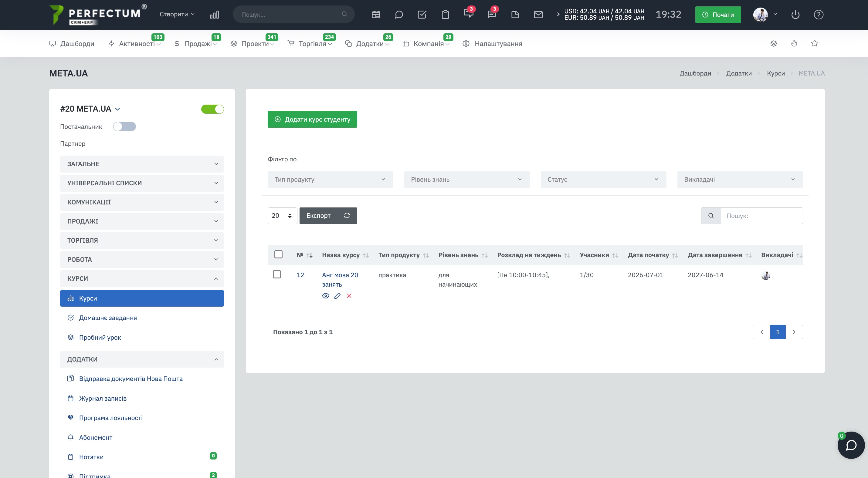This screenshot has height=478, width=868.
Task: Open the Створити menu
Action: 177,14
